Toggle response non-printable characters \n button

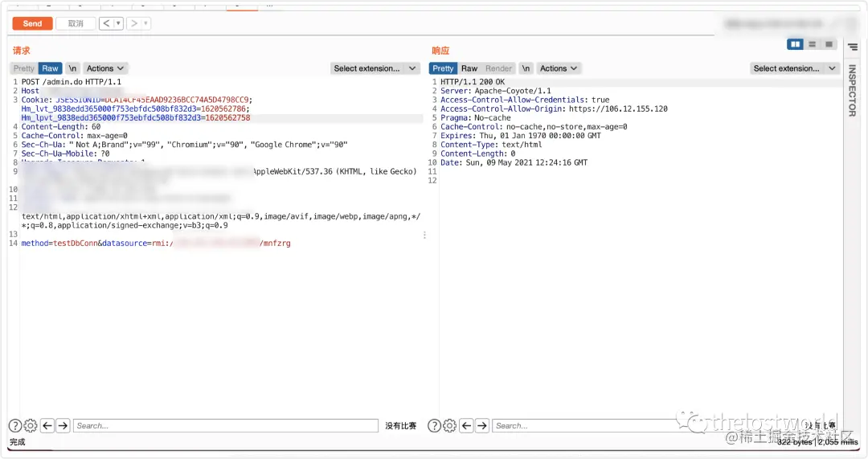(526, 68)
